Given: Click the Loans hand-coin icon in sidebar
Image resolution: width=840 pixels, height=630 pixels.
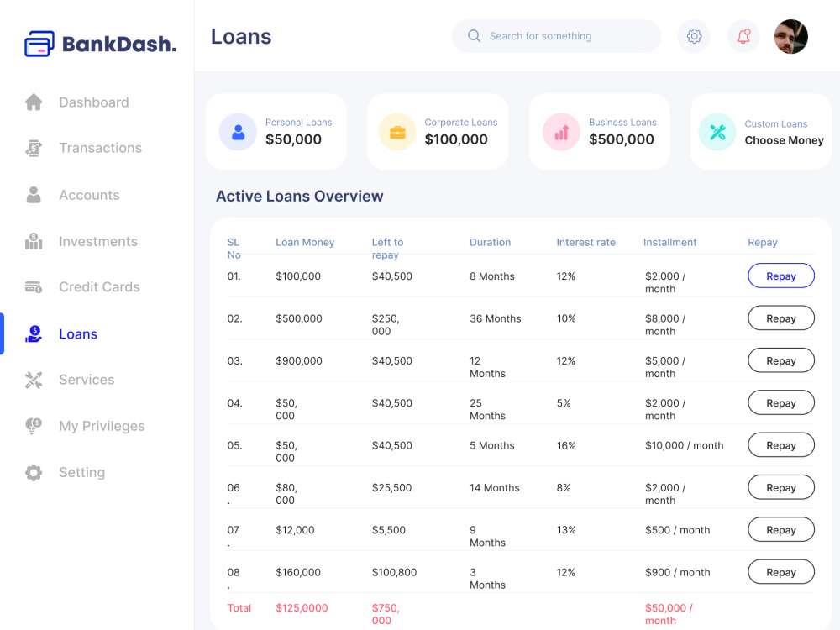Looking at the screenshot, I should point(34,333).
